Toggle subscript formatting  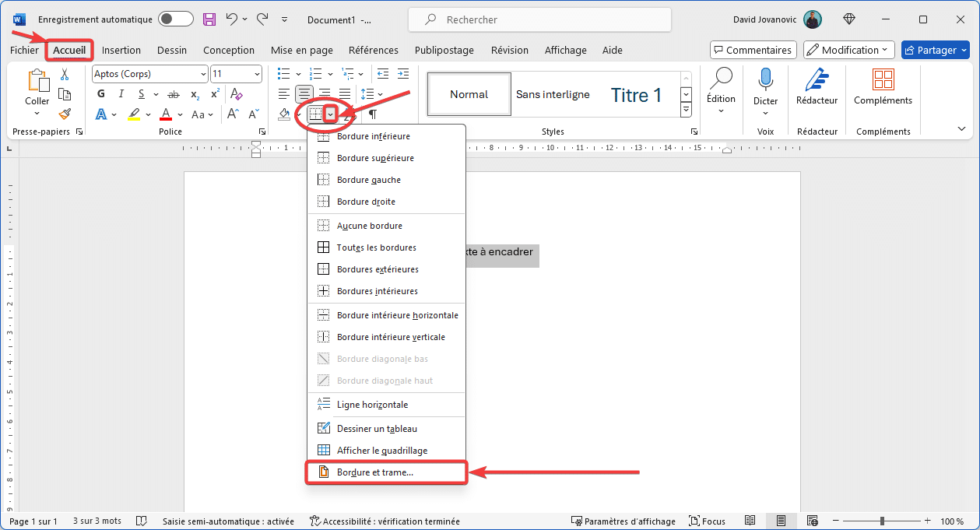click(194, 94)
